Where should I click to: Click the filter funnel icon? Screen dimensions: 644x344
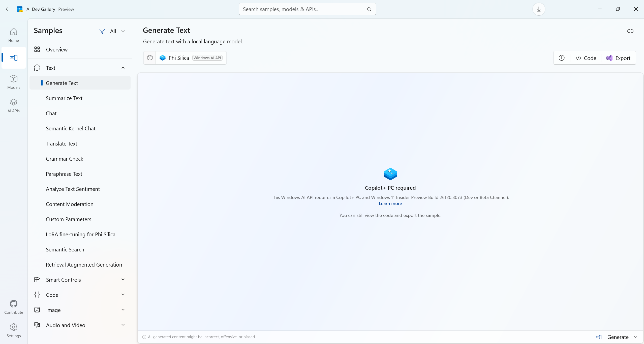[x=102, y=31]
